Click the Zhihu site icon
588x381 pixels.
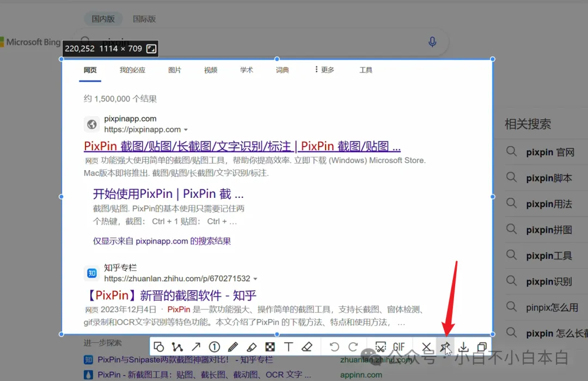pos(91,273)
